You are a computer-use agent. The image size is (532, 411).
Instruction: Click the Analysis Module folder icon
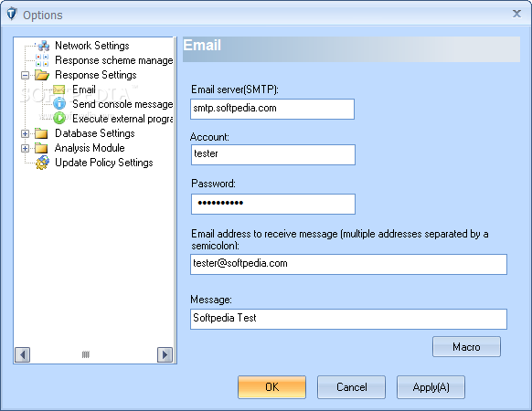(x=41, y=148)
